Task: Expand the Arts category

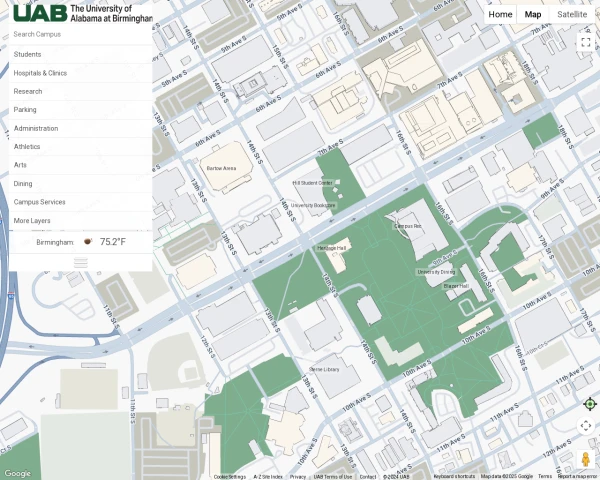Action: click(x=80, y=165)
